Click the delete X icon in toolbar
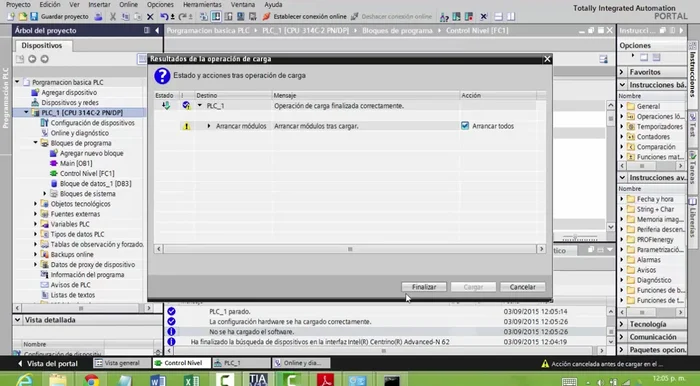 click(x=150, y=17)
